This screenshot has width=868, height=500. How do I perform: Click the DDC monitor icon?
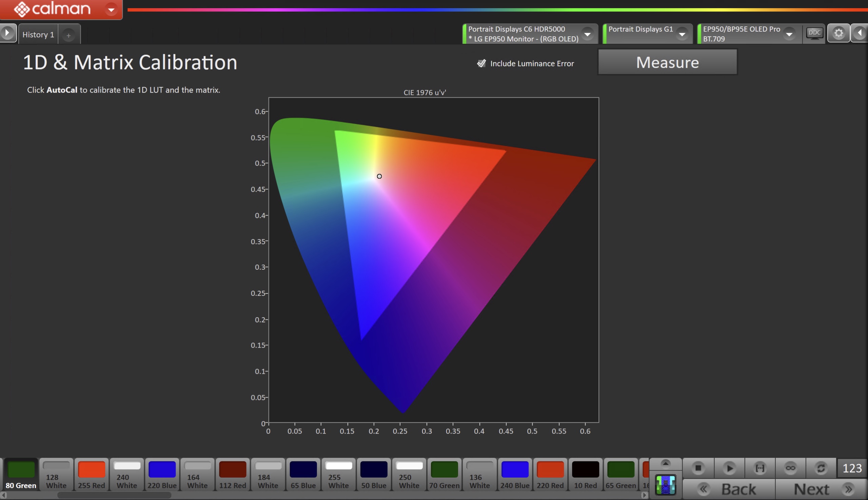[814, 33]
